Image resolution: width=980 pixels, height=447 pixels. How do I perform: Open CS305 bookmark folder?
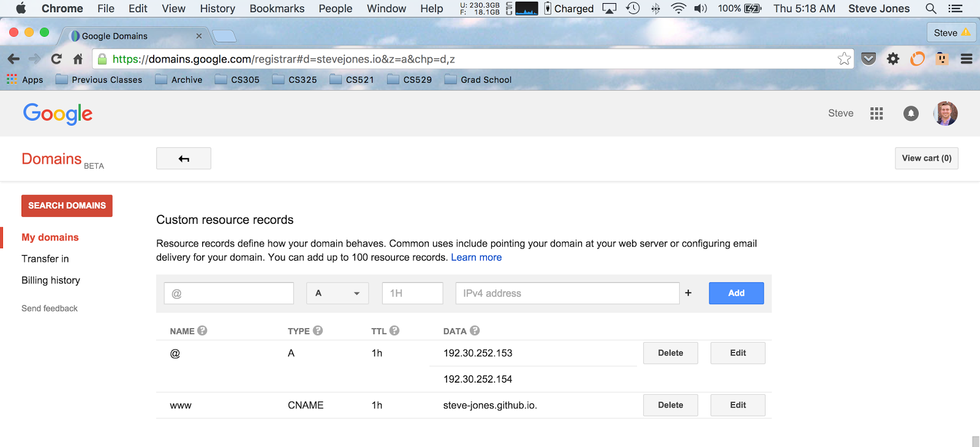click(238, 80)
